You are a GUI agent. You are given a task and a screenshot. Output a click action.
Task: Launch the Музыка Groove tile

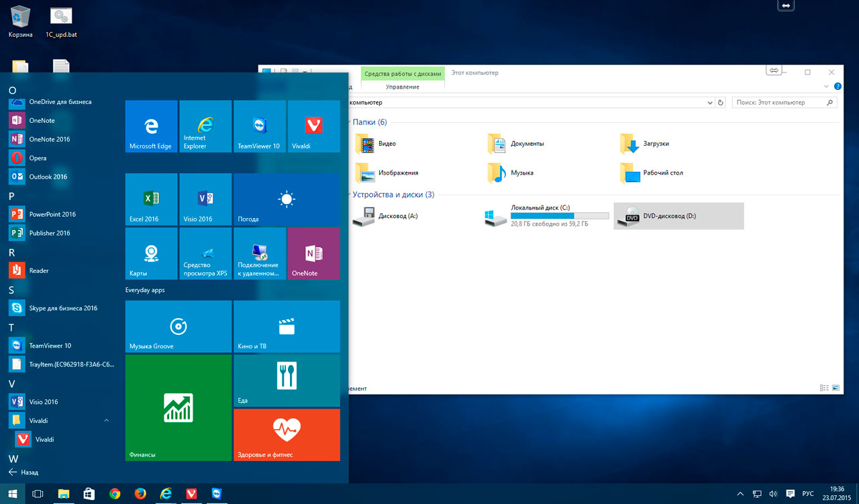click(178, 327)
